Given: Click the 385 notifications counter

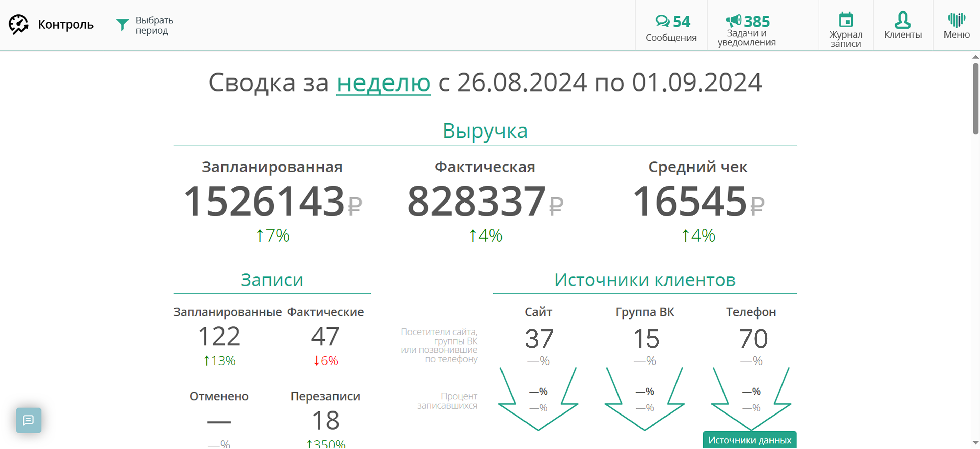Looking at the screenshot, I should click(x=757, y=21).
